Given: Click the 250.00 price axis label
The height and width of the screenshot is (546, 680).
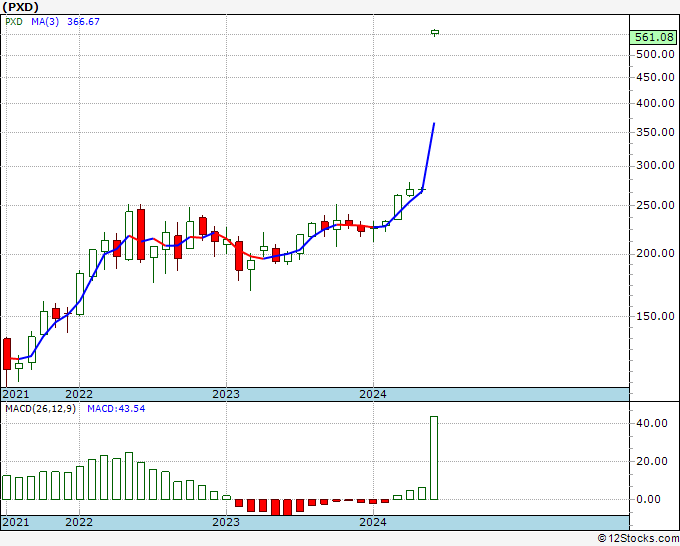Looking at the screenshot, I should [x=655, y=205].
